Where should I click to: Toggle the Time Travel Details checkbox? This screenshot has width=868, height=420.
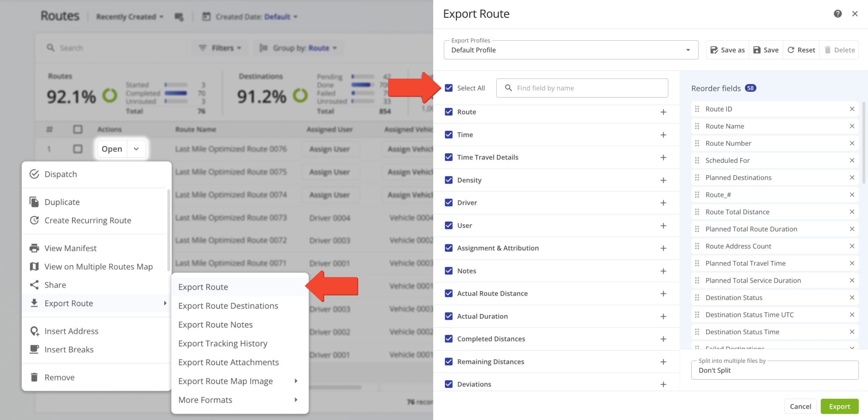tap(449, 157)
